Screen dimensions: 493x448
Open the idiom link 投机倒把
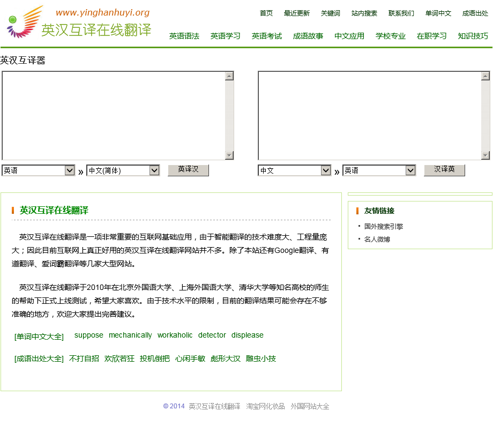155,359
